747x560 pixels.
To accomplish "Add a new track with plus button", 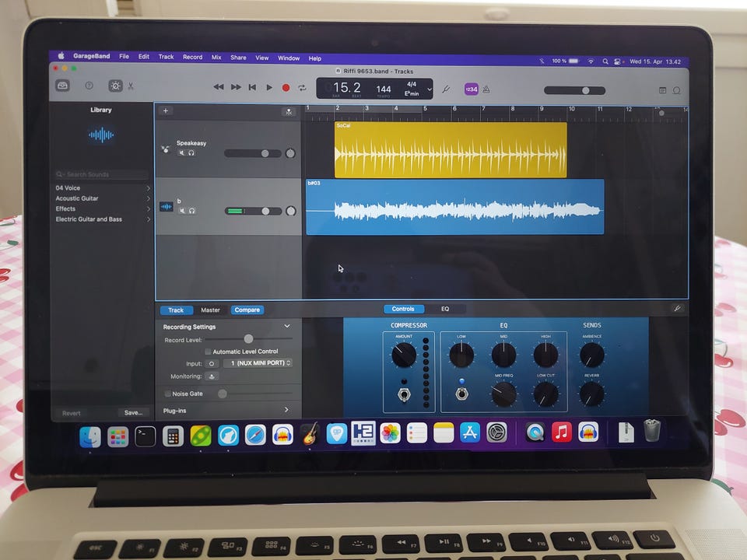I will point(165,111).
